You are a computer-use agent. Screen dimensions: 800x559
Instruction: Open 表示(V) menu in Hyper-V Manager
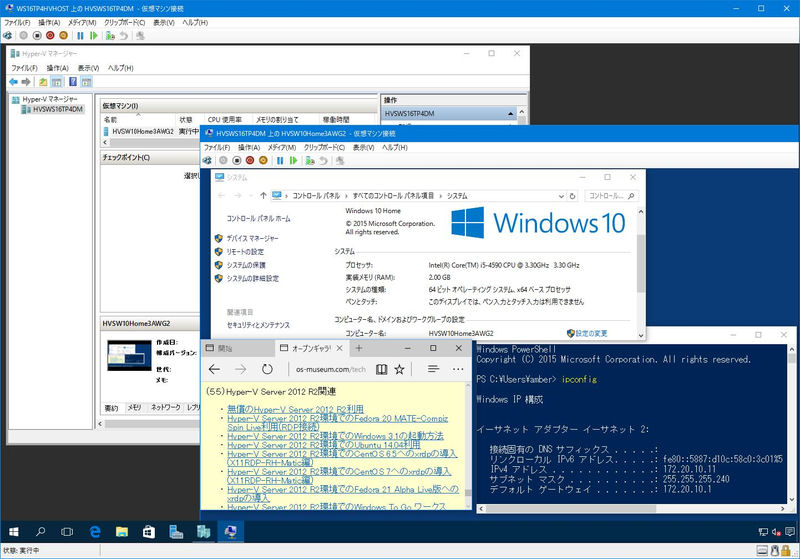click(88, 68)
